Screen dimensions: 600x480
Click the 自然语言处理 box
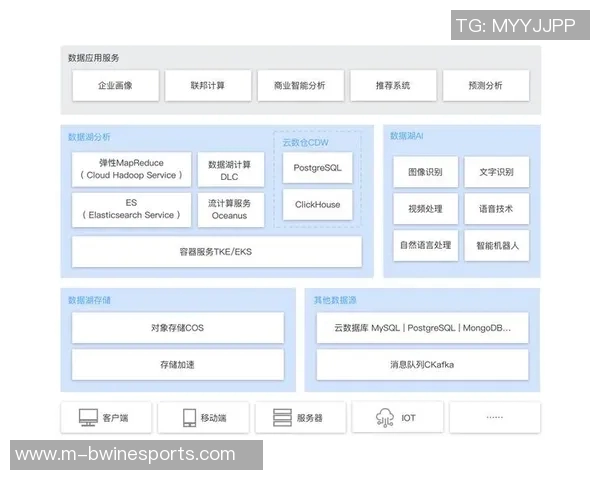point(426,245)
